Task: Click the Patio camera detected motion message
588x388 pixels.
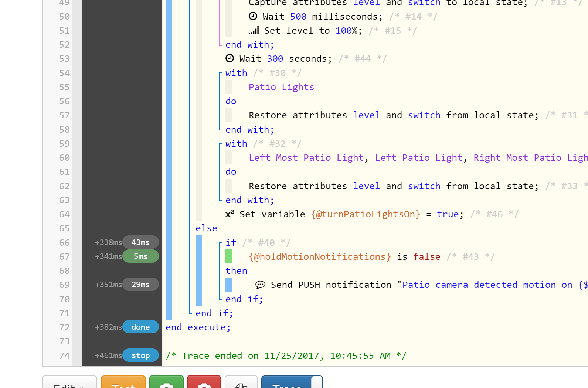Action: pyautogui.click(x=495, y=285)
